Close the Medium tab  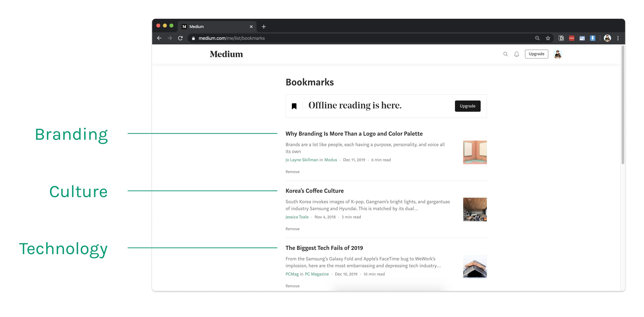tap(251, 27)
